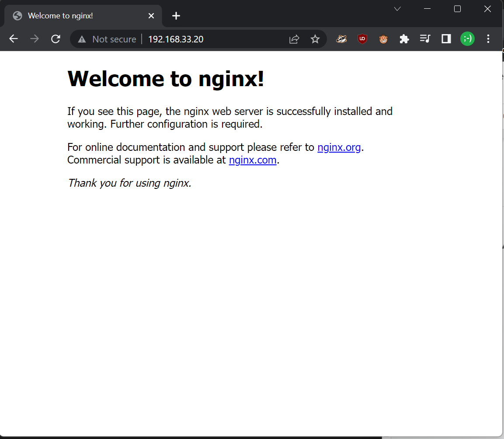Image resolution: width=504 pixels, height=439 pixels.
Task: Open the Violentmonkey extension icon
Action: pos(383,39)
